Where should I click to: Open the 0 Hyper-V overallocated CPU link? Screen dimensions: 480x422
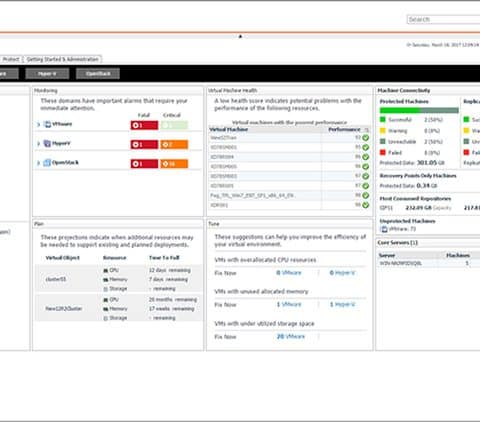click(342, 273)
